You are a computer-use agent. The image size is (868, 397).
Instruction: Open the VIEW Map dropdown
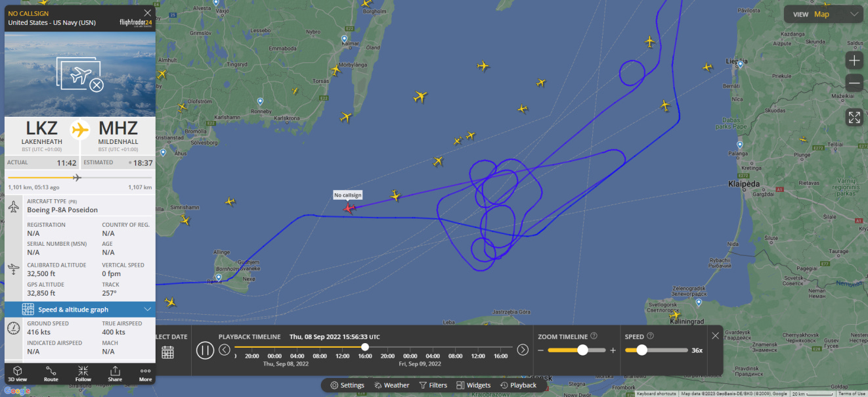point(824,14)
